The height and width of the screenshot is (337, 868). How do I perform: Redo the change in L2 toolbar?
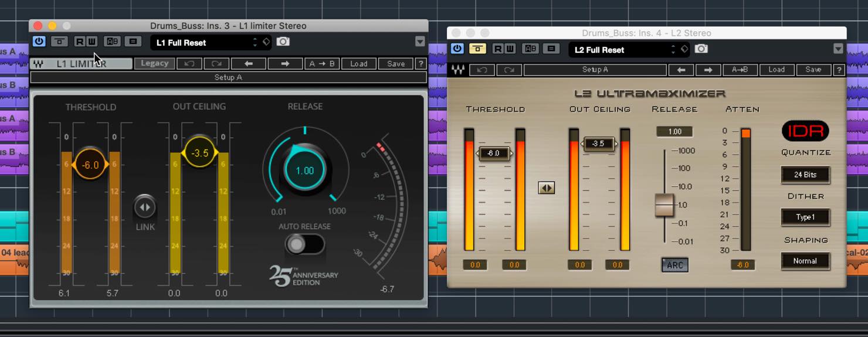coord(508,70)
